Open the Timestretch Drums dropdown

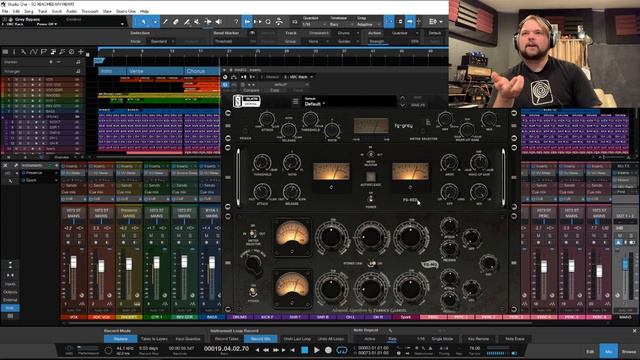346,33
